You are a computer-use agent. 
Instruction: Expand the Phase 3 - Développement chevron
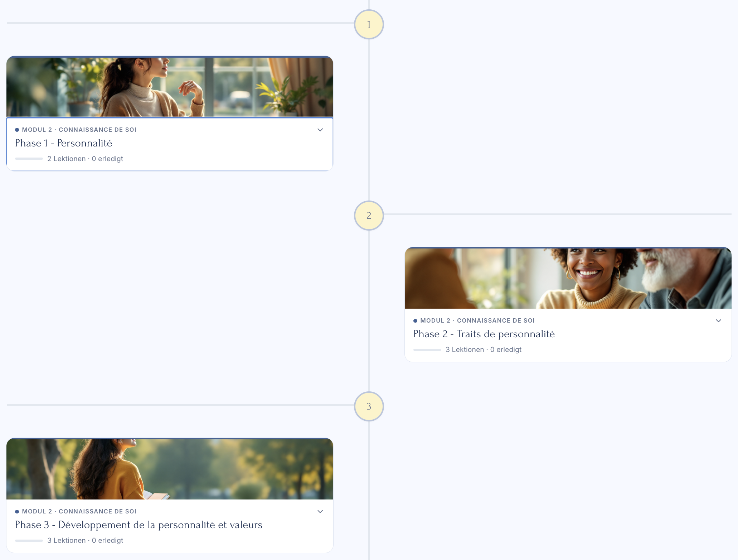320,511
